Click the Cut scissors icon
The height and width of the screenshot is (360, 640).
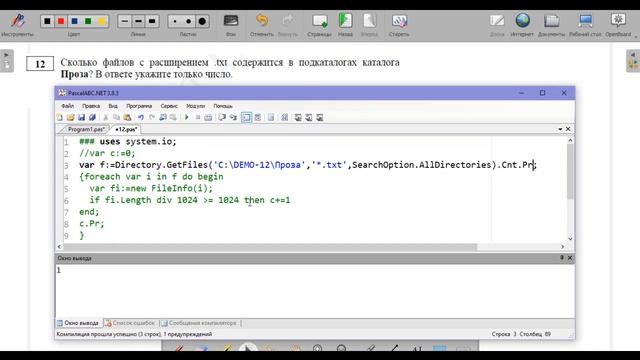point(105,118)
